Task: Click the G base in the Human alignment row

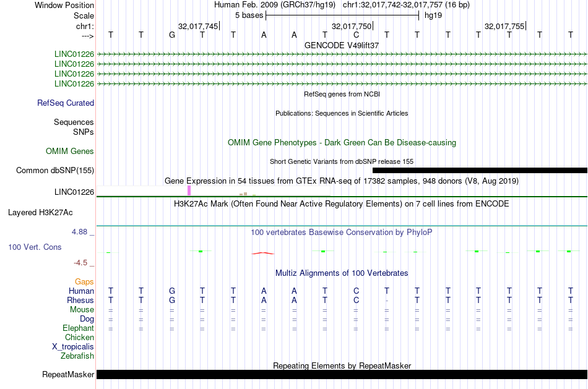Action: 171,291
